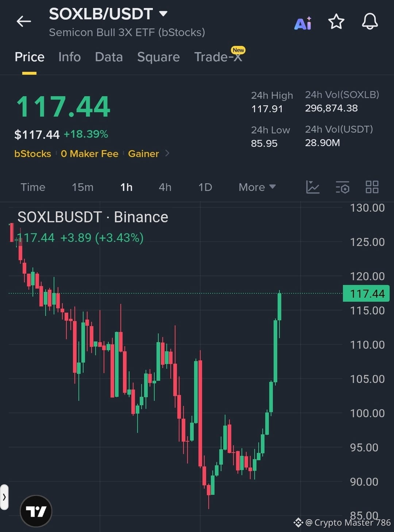Expand the bStocks tags chevron
394x532 pixels.
point(167,153)
